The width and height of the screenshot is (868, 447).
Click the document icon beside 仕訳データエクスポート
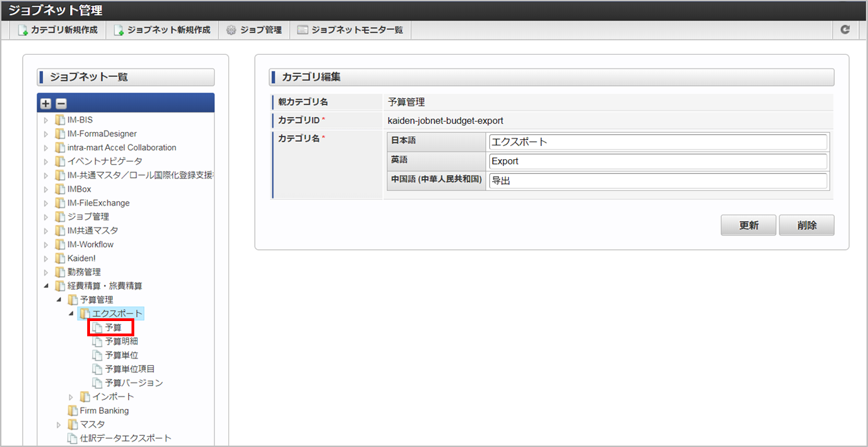(x=72, y=439)
